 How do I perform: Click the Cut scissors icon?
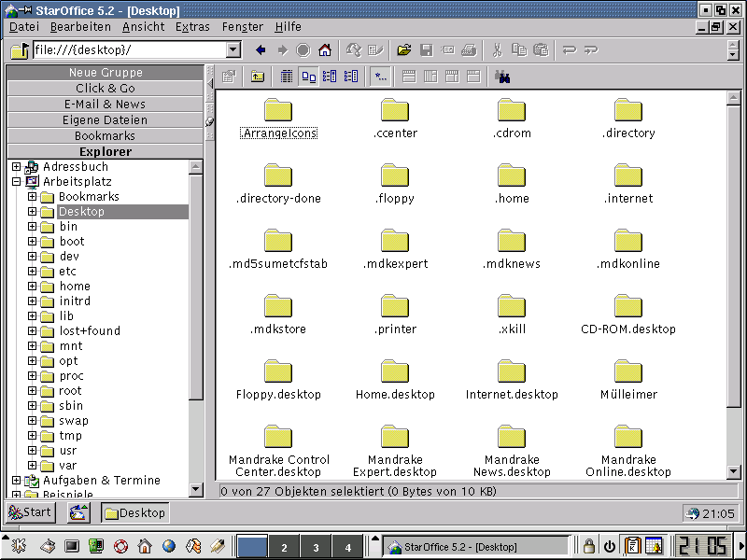498,50
